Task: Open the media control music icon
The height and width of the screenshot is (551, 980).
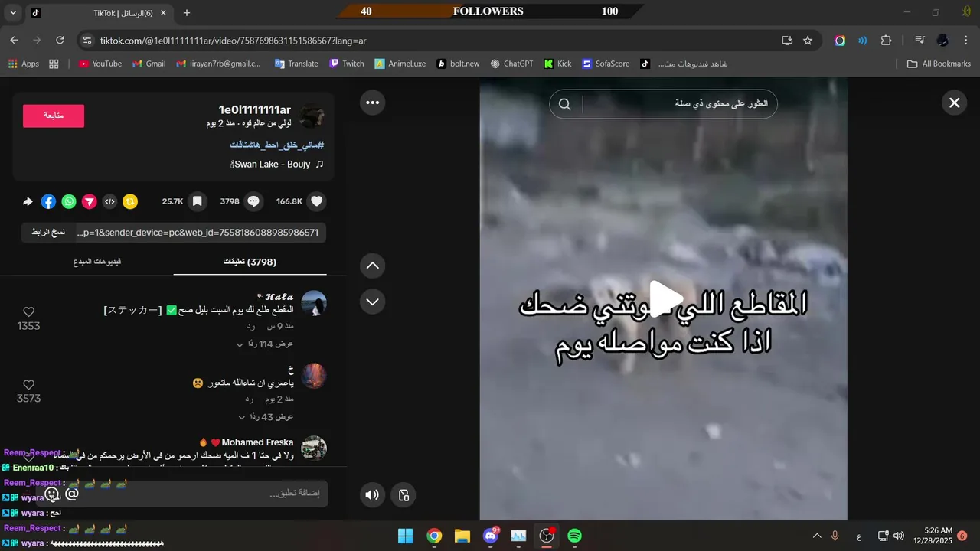Action: tap(920, 40)
